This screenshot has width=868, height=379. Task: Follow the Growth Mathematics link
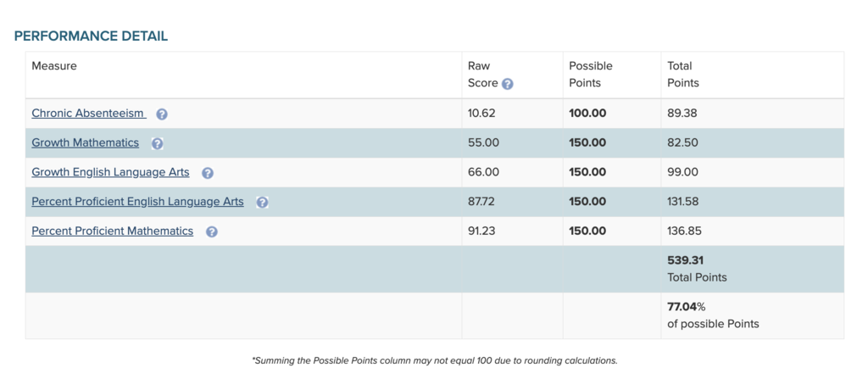pos(85,142)
